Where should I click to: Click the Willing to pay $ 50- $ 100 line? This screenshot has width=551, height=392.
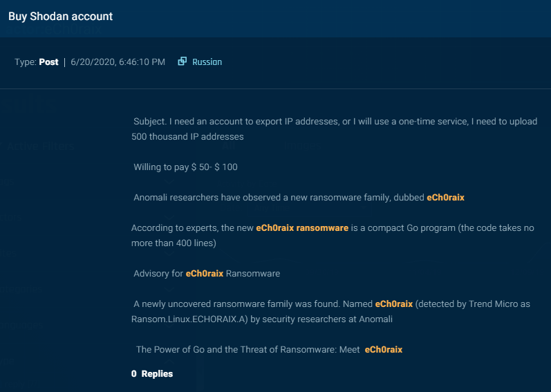point(185,167)
